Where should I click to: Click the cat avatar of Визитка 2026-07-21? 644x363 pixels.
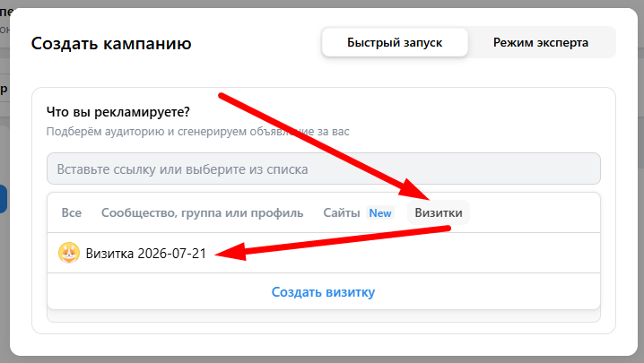(69, 253)
